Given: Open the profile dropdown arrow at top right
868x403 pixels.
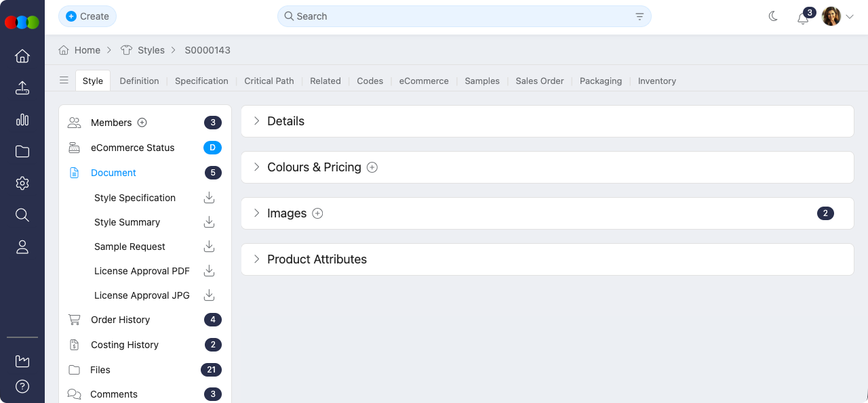Looking at the screenshot, I should [851, 16].
